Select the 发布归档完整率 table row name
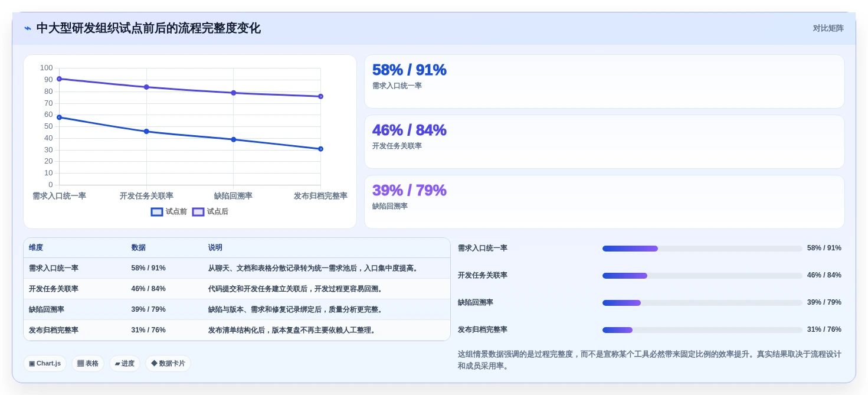The width and height of the screenshot is (868, 395). pos(54,330)
